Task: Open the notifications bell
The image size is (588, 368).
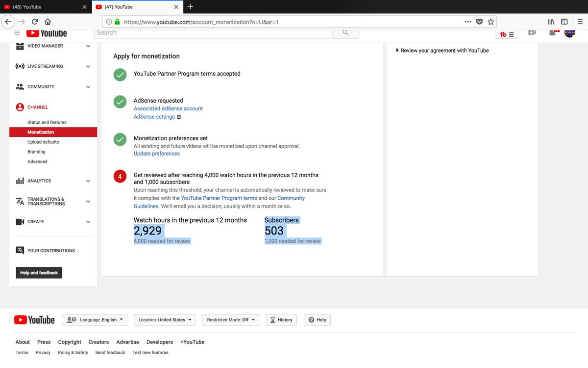Action: pyautogui.click(x=553, y=33)
